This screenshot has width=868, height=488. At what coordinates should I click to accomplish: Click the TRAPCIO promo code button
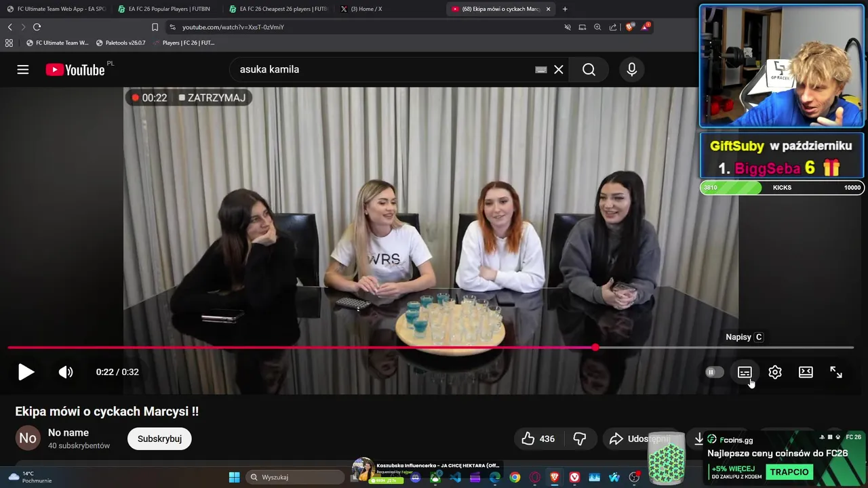789,472
